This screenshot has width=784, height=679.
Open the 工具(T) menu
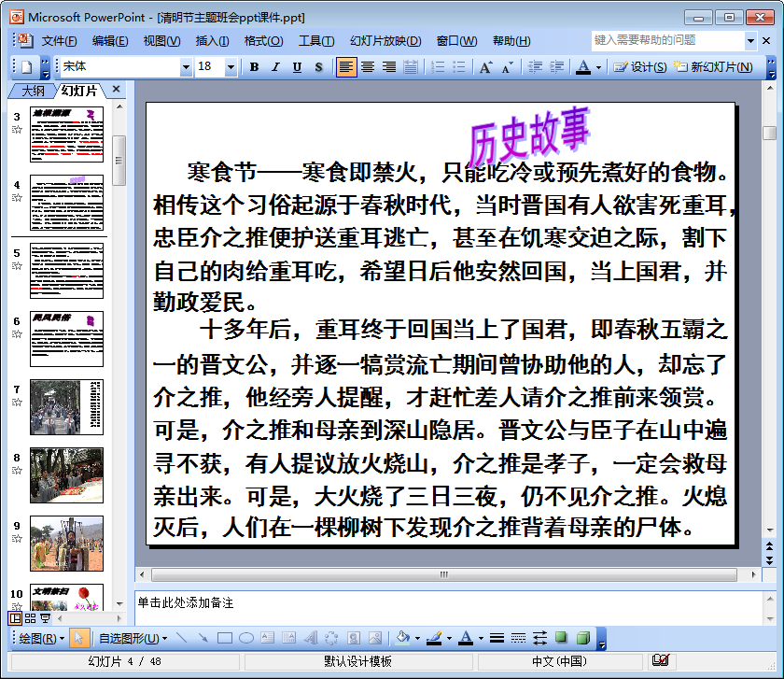(x=316, y=41)
